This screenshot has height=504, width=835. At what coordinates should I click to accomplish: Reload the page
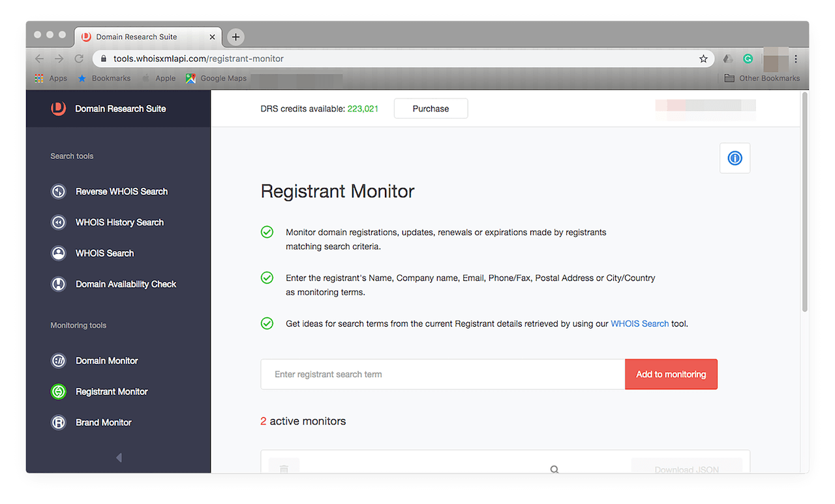click(x=79, y=59)
